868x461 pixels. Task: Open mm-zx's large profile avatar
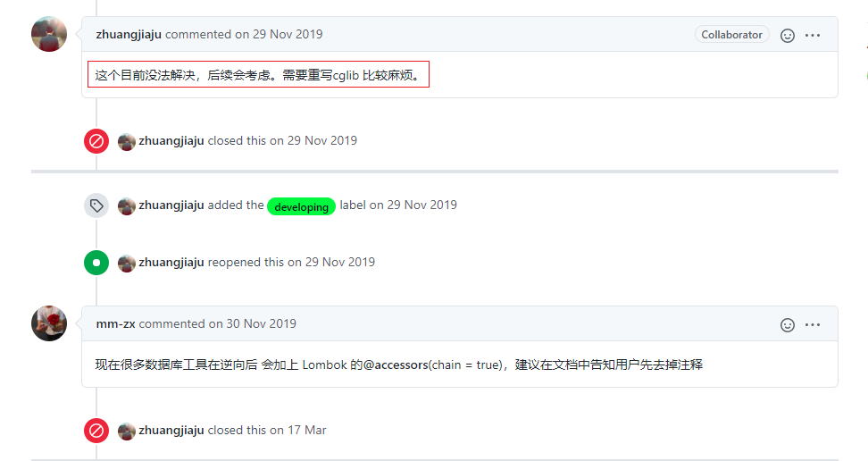pyautogui.click(x=49, y=323)
